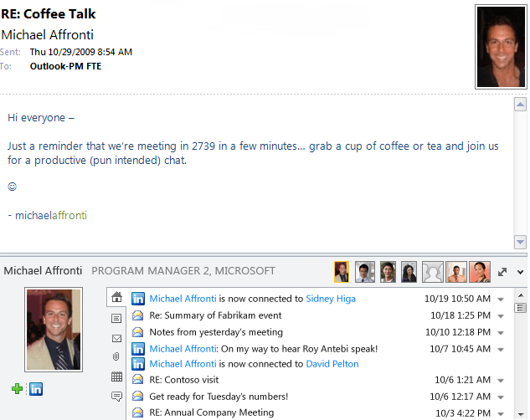Screen dimensions: 530x420
Task: Collapse the People Pane with chevron
Action: [520, 272]
